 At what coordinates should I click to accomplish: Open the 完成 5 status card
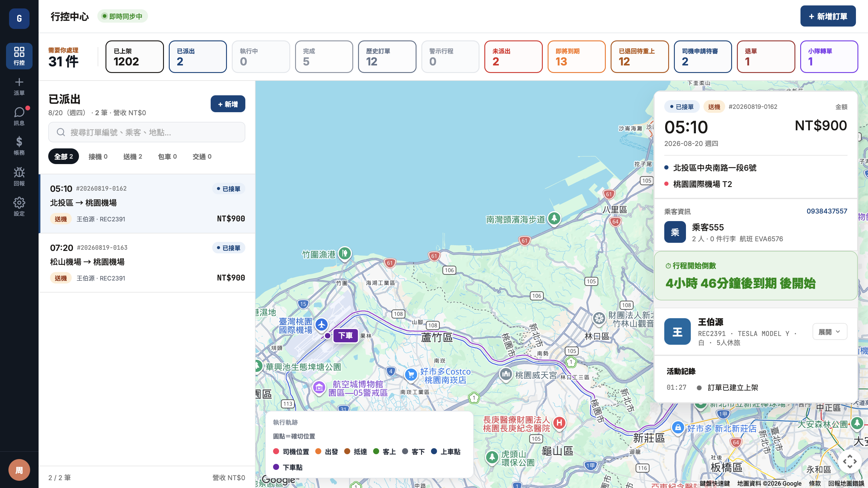[x=324, y=57]
